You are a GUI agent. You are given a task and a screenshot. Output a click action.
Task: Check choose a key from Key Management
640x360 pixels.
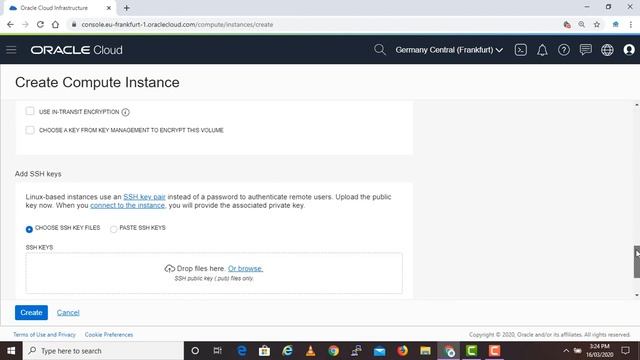click(x=30, y=130)
